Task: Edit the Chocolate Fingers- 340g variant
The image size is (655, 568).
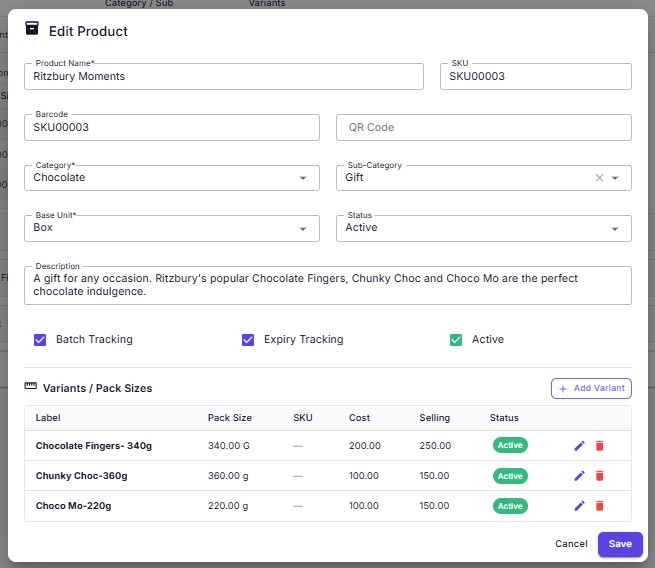Action: (579, 446)
